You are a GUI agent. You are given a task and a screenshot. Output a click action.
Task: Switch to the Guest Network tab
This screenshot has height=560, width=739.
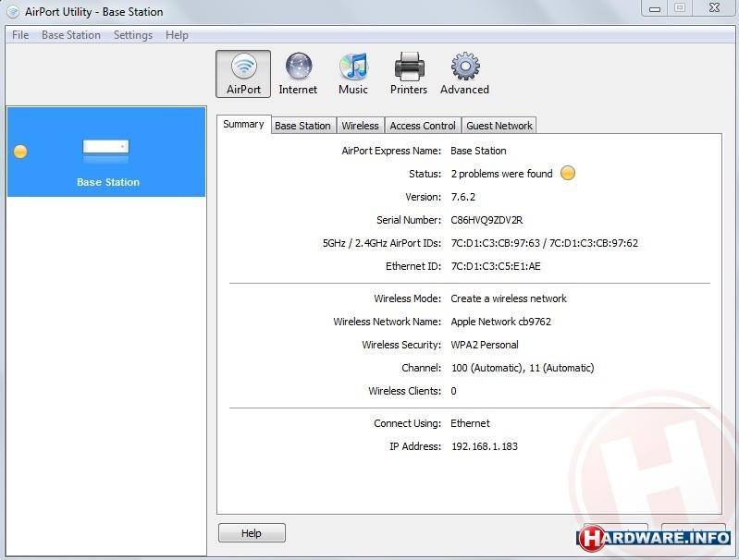point(499,126)
